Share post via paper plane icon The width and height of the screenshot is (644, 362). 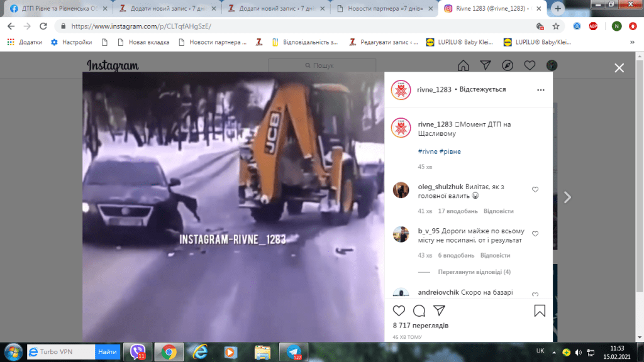pyautogui.click(x=440, y=310)
